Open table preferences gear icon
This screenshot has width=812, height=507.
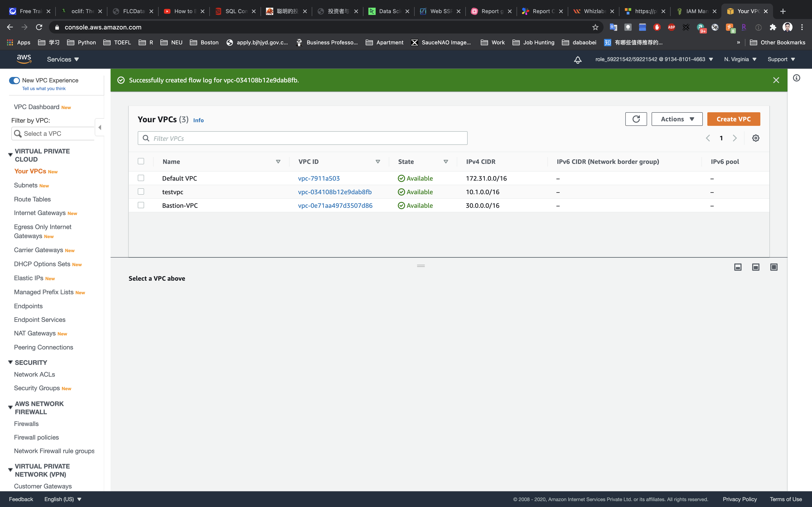coord(755,138)
